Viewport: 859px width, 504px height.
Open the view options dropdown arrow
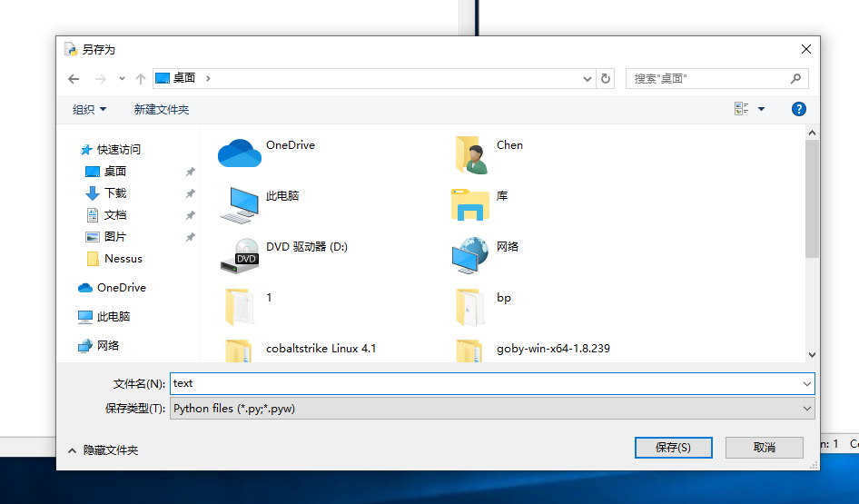click(761, 109)
